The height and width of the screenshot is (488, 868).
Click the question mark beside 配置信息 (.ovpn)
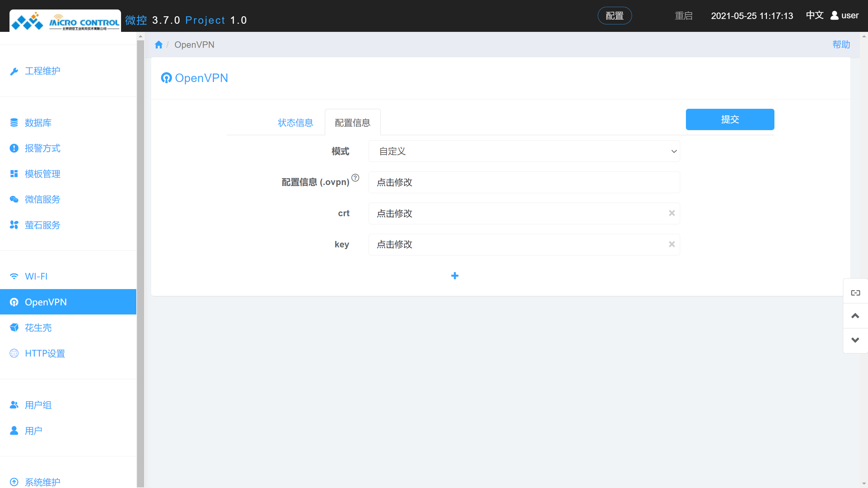point(355,178)
